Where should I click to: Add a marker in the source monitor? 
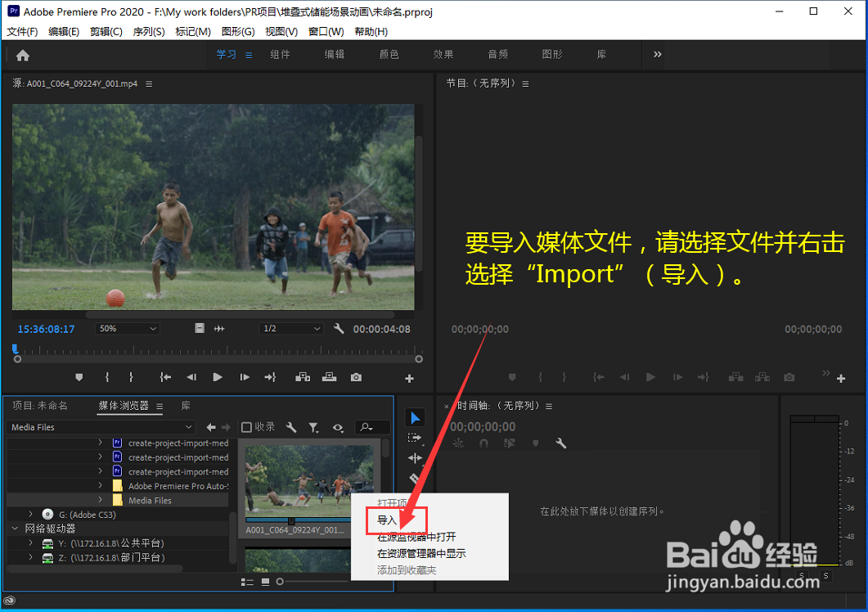tap(79, 377)
